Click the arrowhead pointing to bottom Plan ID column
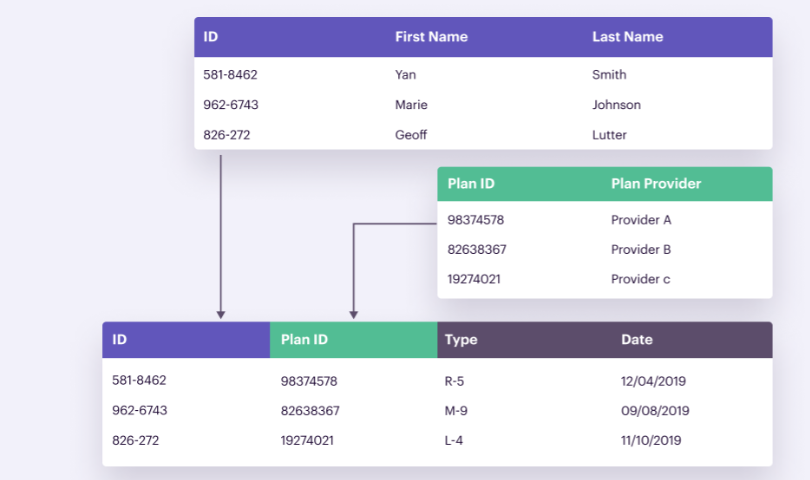The width and height of the screenshot is (810, 480). click(x=353, y=315)
